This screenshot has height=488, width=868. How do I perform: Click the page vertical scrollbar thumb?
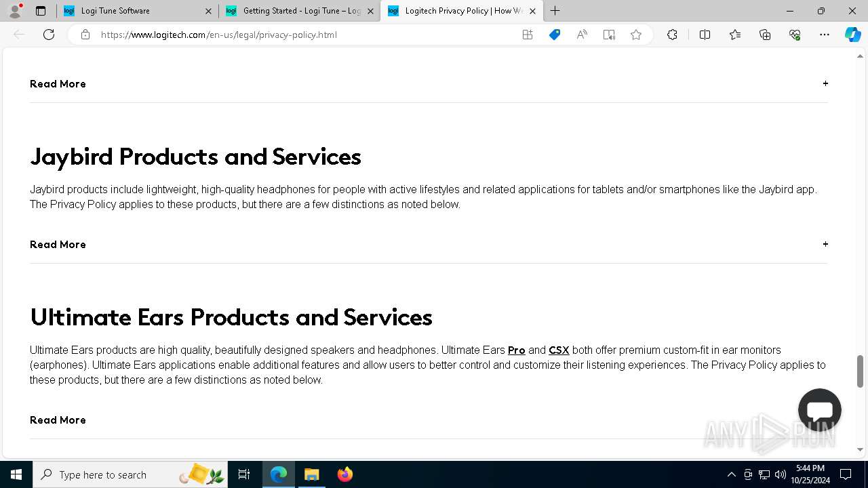pos(861,371)
